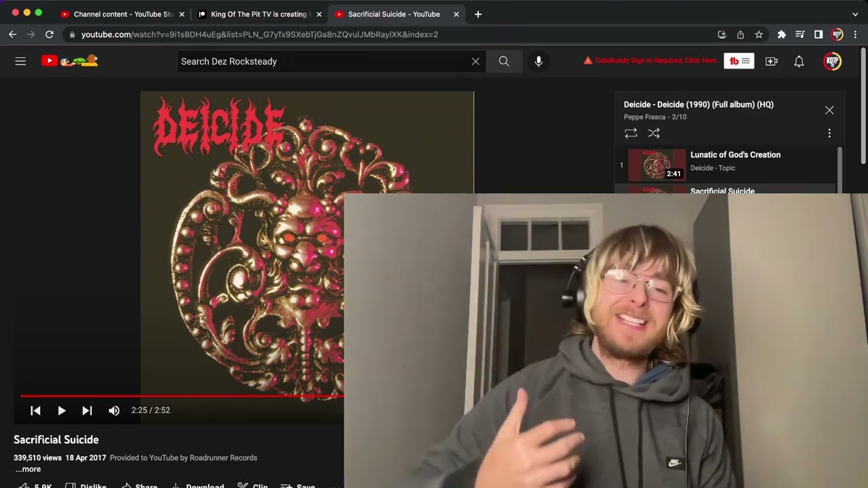Viewport: 868px width, 488px height.
Task: Go to YouTube home via logo
Action: [69, 61]
